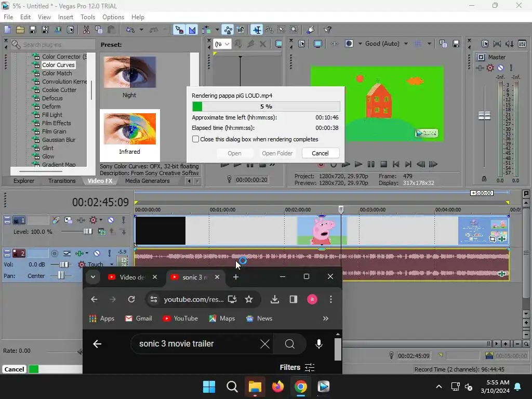Open the Insert menu
This screenshot has height=399, width=532.
point(65,17)
